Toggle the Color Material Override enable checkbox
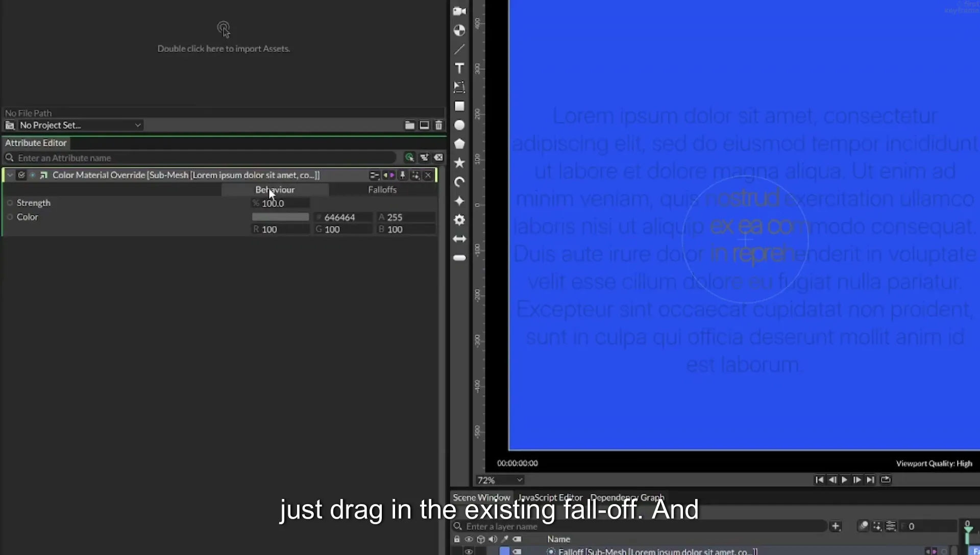 [x=21, y=175]
